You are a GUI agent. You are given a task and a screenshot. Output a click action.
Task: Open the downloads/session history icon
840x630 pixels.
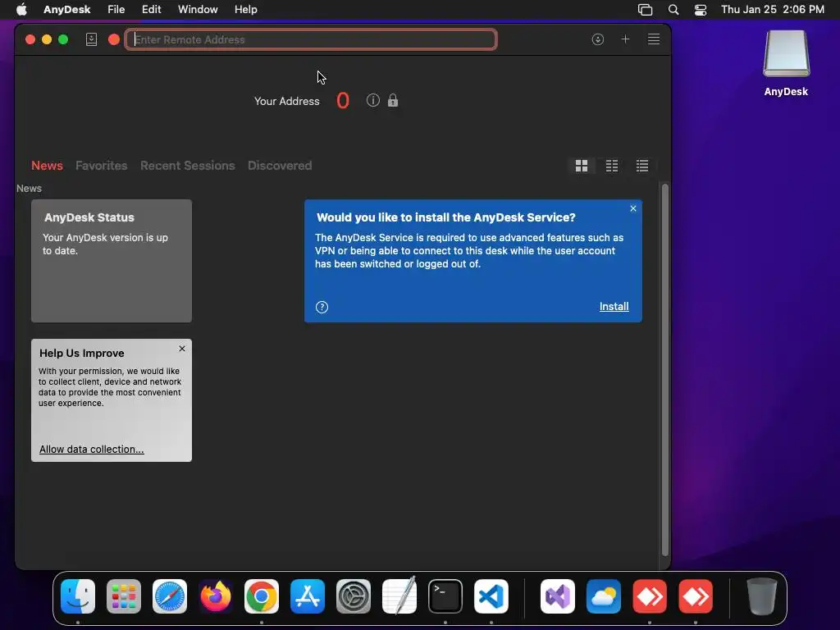pyautogui.click(x=598, y=39)
